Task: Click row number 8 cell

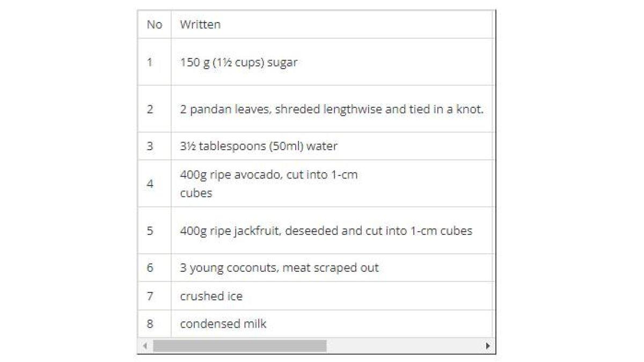Action: pos(155,324)
